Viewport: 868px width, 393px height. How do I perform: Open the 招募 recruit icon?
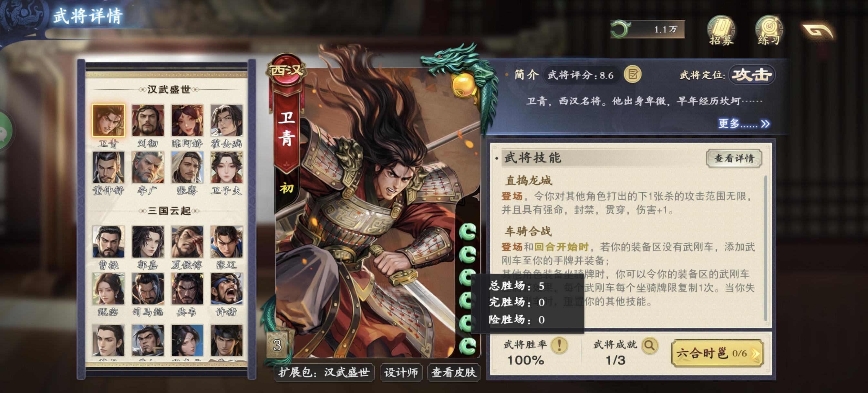pos(721,30)
